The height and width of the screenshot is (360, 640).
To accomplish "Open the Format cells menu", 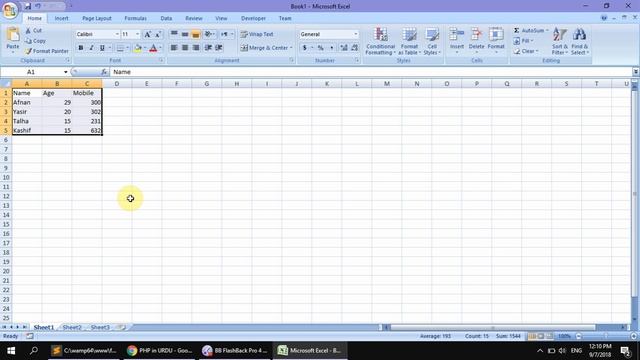I will pyautogui.click(x=496, y=40).
